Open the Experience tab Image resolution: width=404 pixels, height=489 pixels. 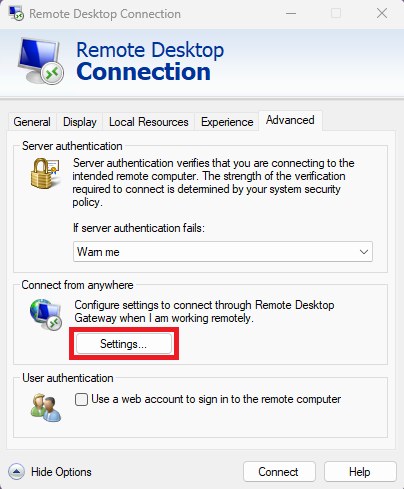coord(227,122)
